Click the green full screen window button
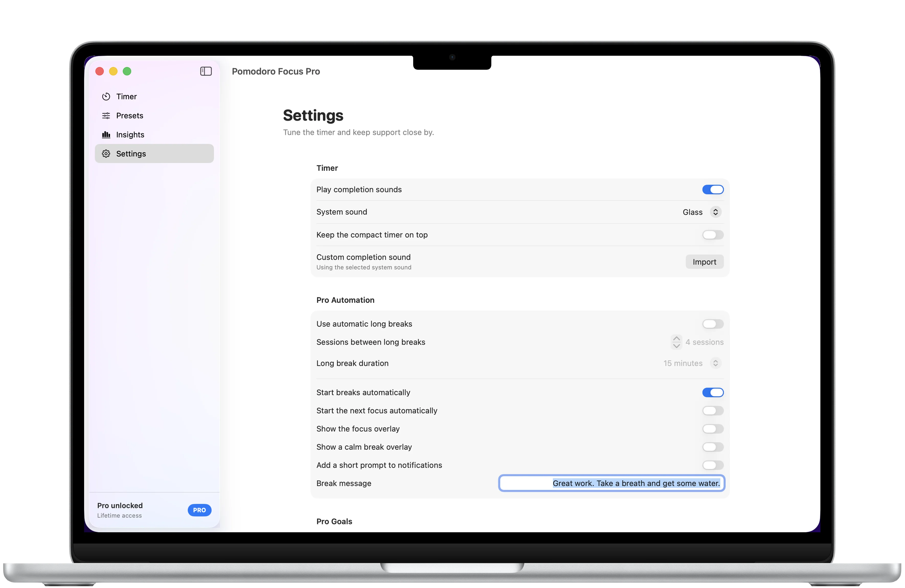Image resolution: width=905 pixels, height=588 pixels. pos(127,71)
